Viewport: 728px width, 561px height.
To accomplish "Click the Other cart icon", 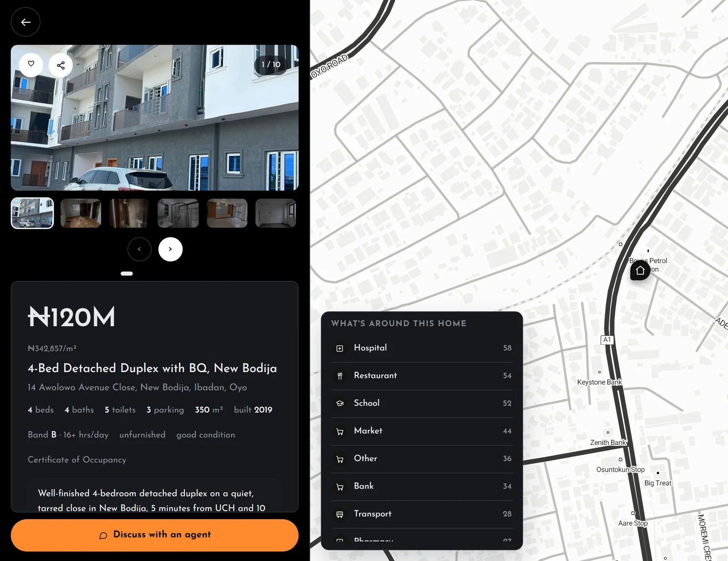I will click(339, 459).
